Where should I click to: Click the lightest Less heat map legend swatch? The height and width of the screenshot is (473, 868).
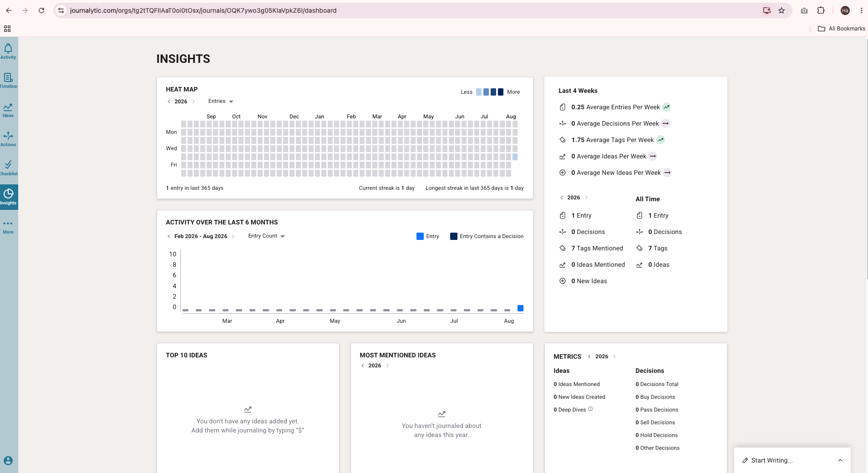click(479, 92)
